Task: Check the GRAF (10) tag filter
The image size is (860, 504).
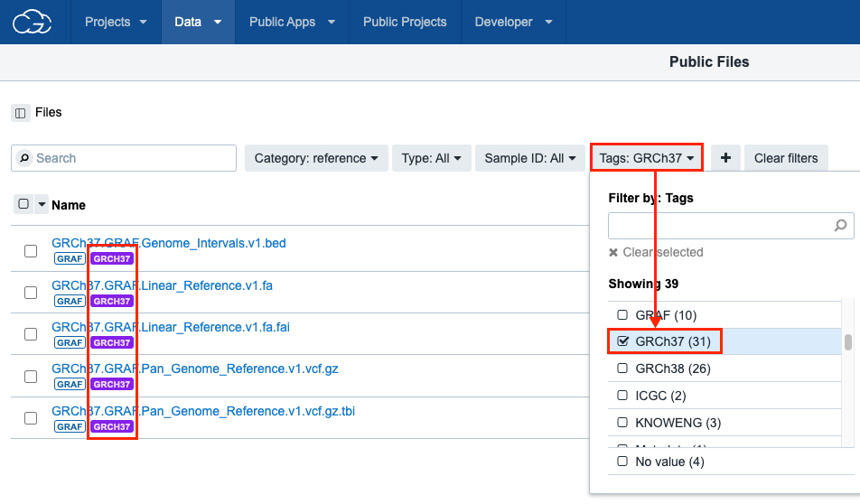Action: pyautogui.click(x=622, y=315)
